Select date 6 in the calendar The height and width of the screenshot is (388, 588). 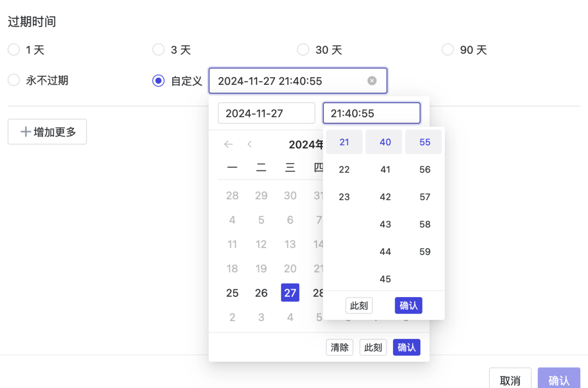(x=290, y=220)
